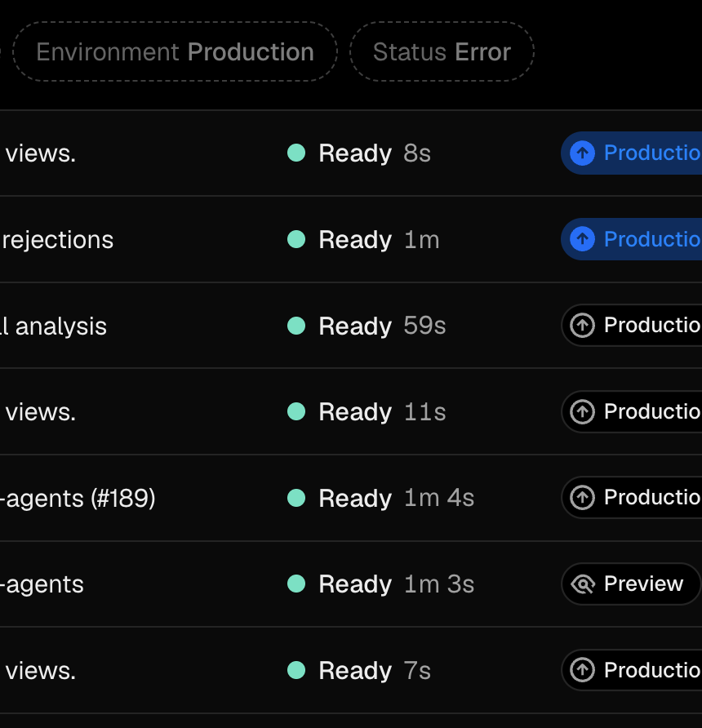Click the green status dot in the 11s row
Screen dimensions: 702x728
(296, 411)
